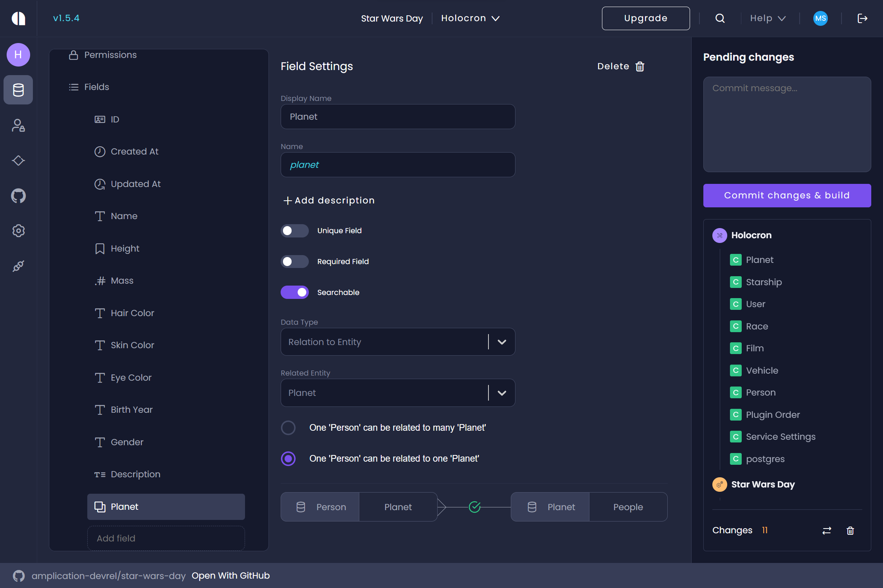Click the Delete field button
This screenshot has height=588, width=883.
click(621, 67)
